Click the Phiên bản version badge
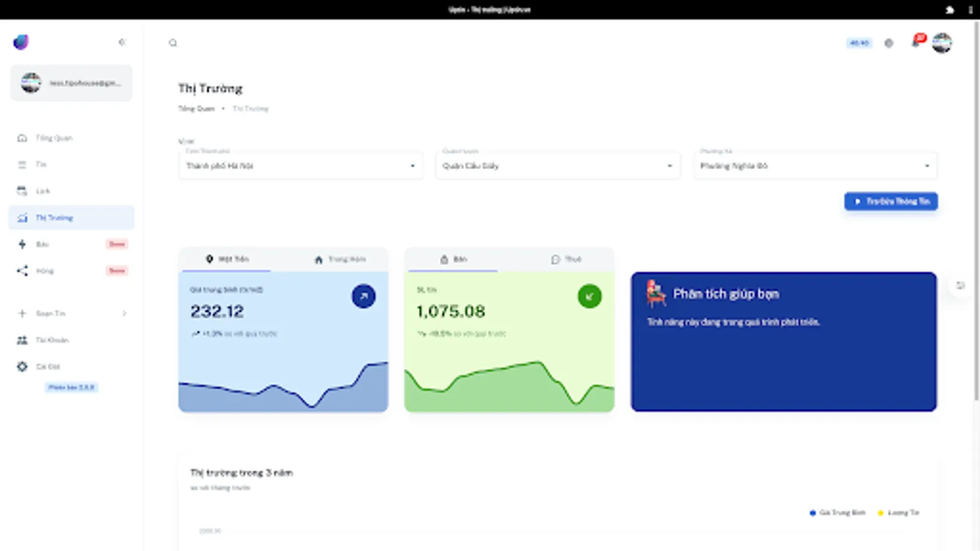980x551 pixels. pos(72,388)
